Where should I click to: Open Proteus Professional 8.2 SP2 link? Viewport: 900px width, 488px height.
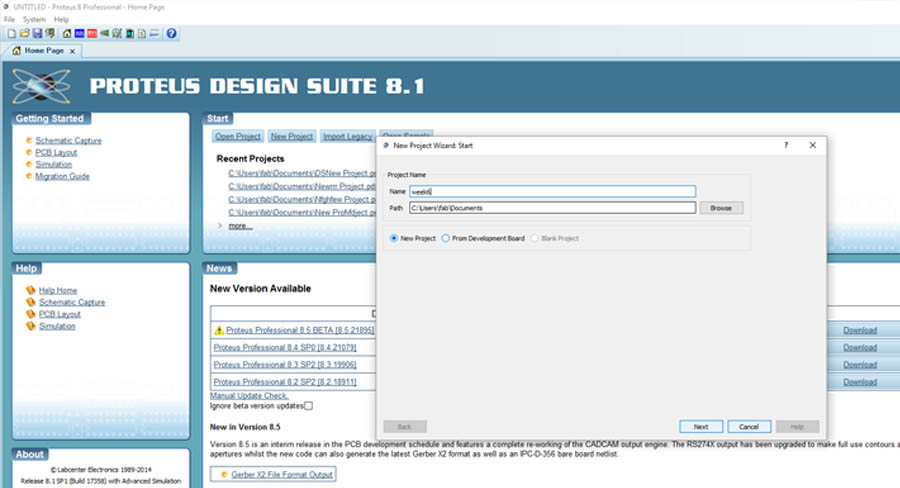tap(285, 382)
